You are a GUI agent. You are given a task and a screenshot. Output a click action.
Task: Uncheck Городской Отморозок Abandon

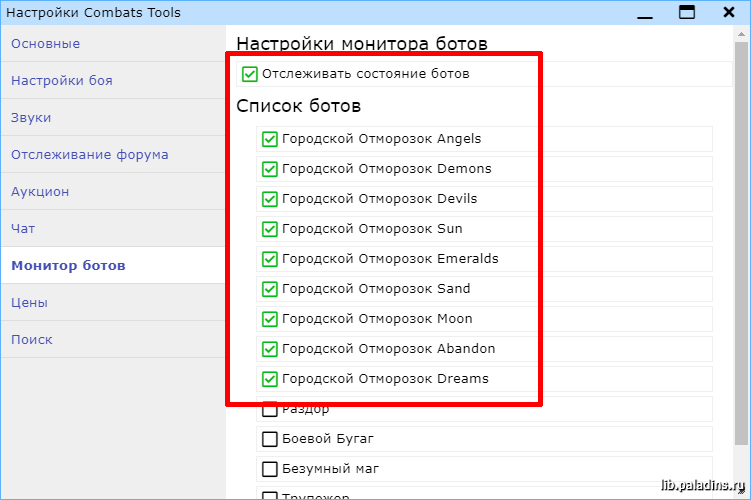(269, 349)
